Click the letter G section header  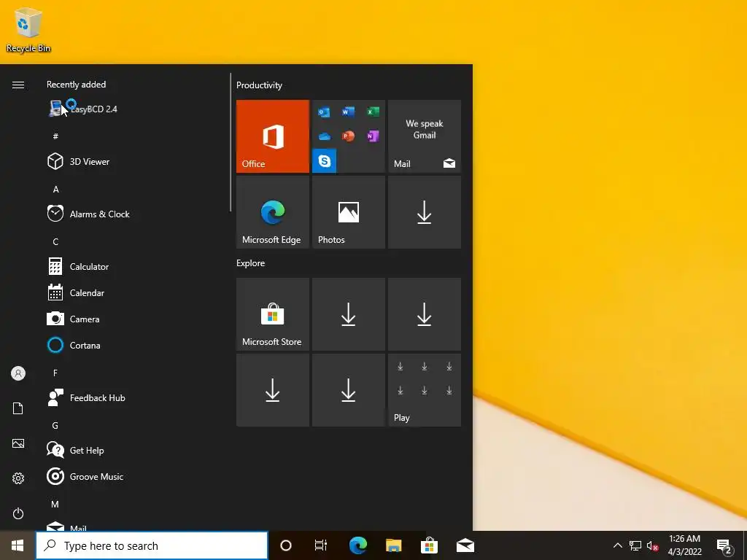[x=55, y=425]
